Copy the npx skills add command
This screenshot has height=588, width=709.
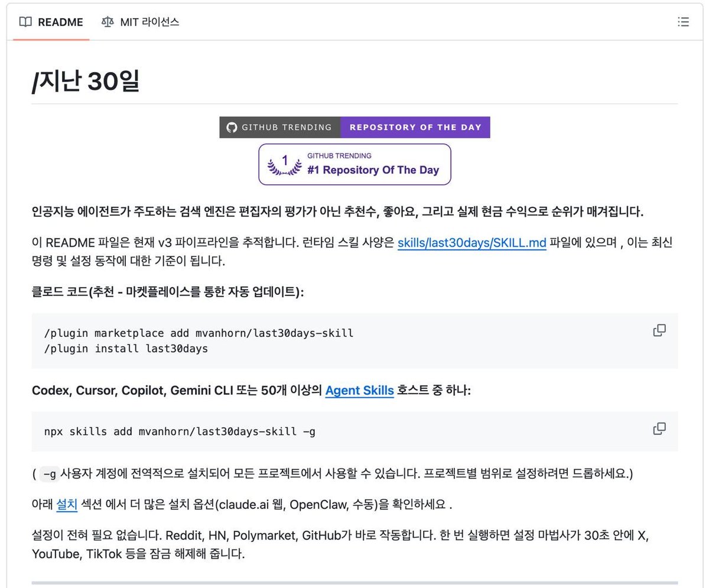659,428
